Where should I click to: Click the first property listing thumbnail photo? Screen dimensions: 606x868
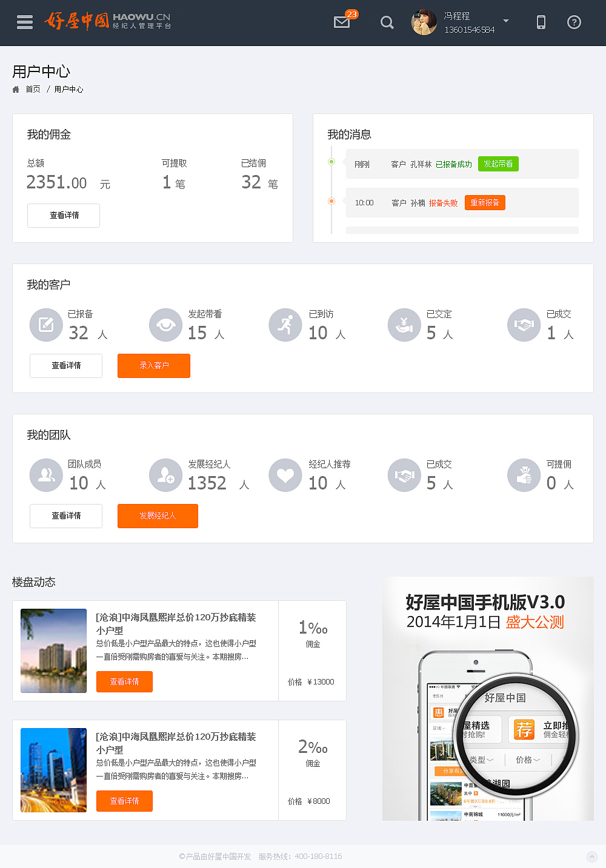tap(53, 651)
